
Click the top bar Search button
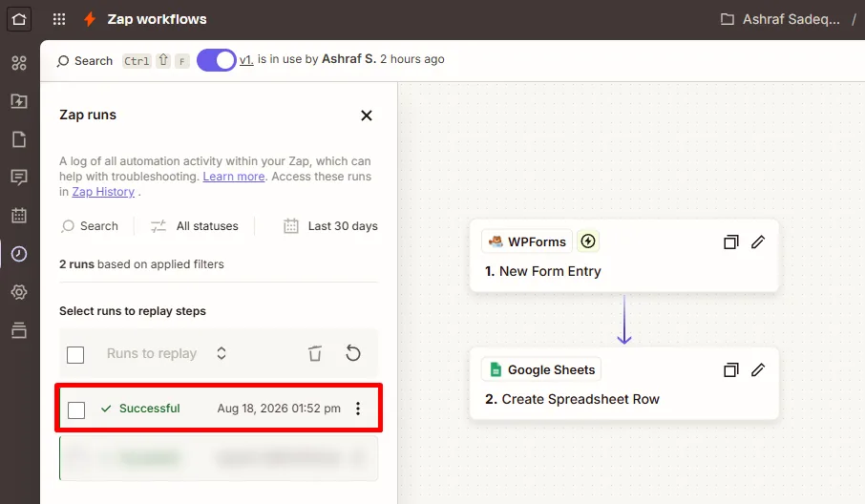(85, 61)
